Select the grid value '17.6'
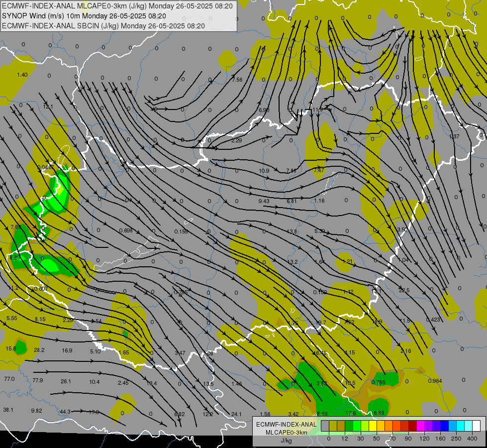The width and height of the screenshot is (487, 448). coord(351,413)
